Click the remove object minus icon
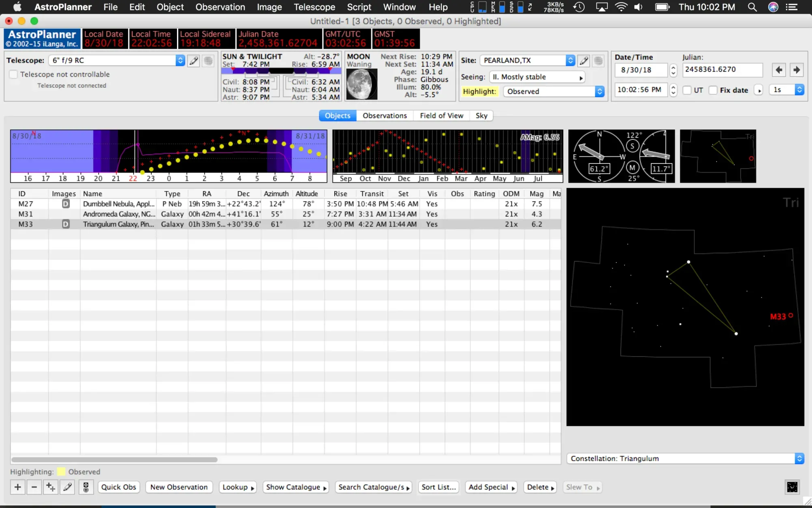Image resolution: width=812 pixels, height=508 pixels. (x=34, y=487)
